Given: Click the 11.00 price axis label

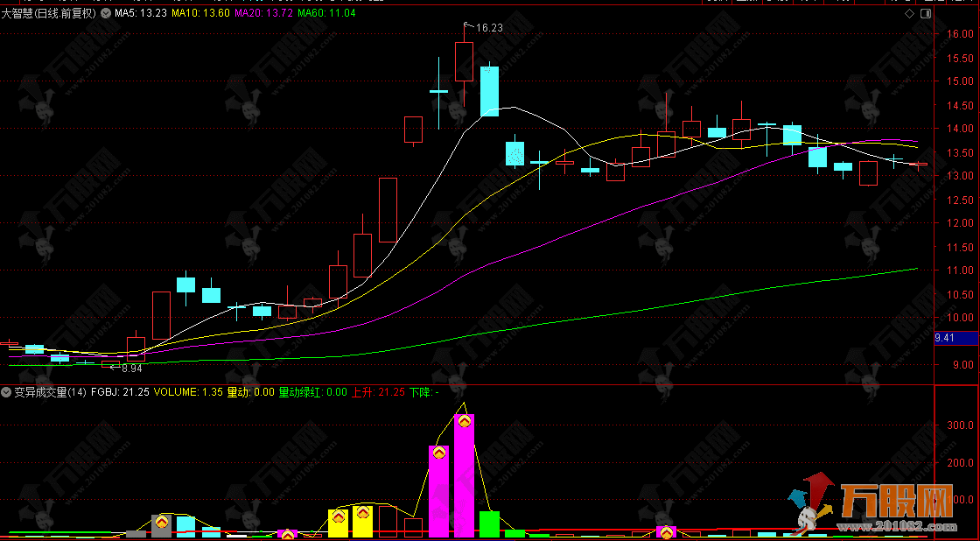Looking at the screenshot, I should tap(960, 270).
